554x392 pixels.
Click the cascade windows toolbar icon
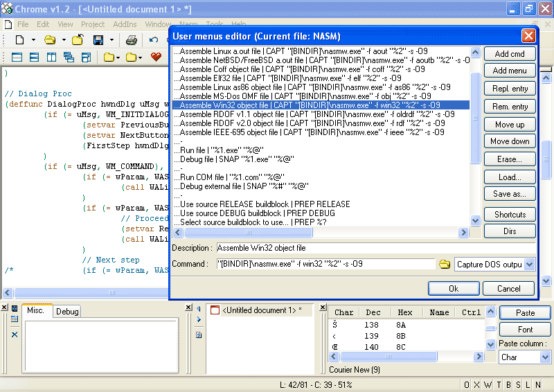tap(69, 57)
